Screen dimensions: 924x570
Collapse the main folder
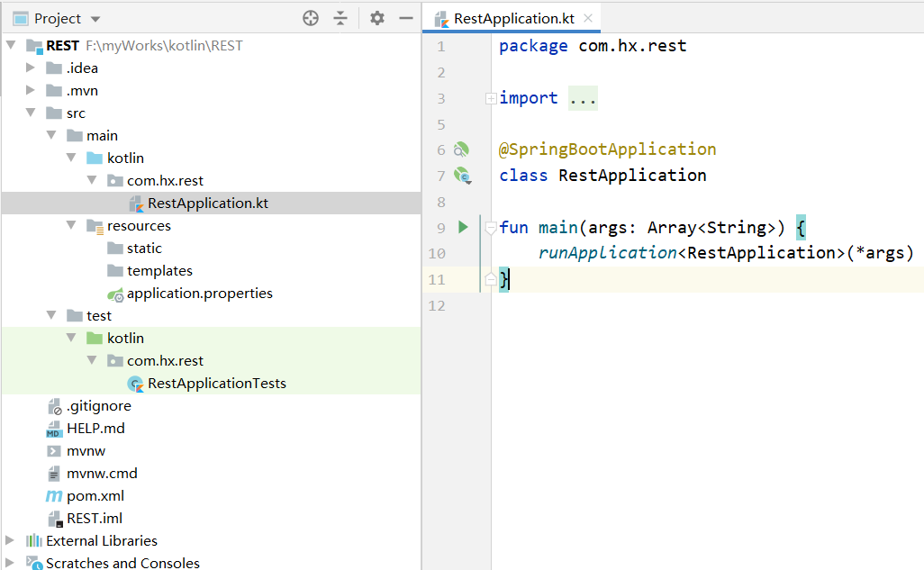pos(51,135)
